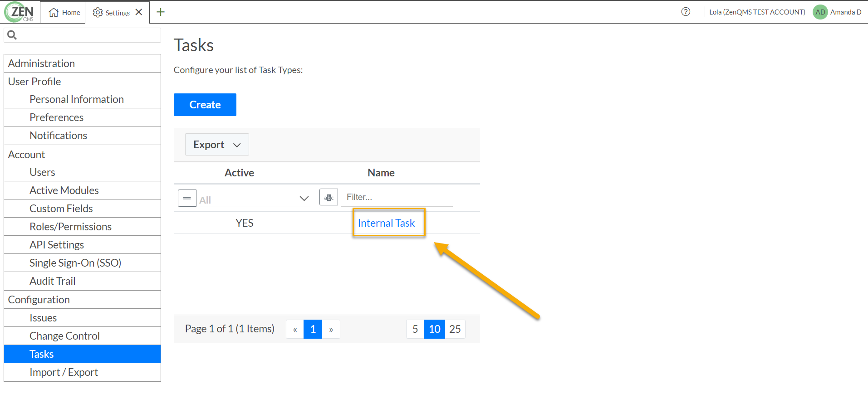Click the ZenQMS logo

(20, 12)
